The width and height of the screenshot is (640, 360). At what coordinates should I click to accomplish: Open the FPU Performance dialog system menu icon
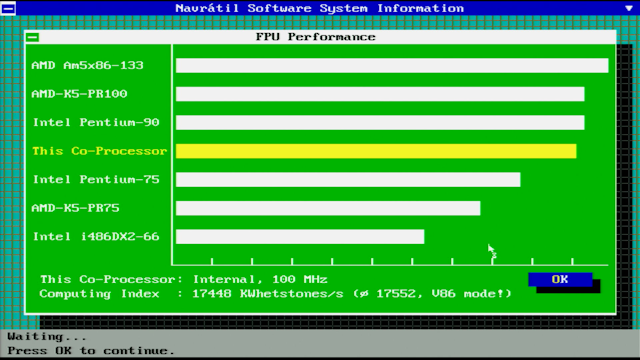click(x=33, y=38)
